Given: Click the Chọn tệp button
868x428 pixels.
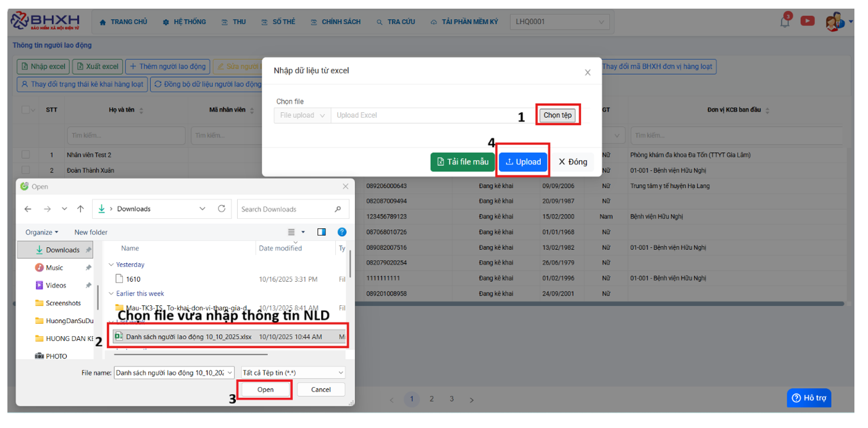Looking at the screenshot, I should [557, 115].
